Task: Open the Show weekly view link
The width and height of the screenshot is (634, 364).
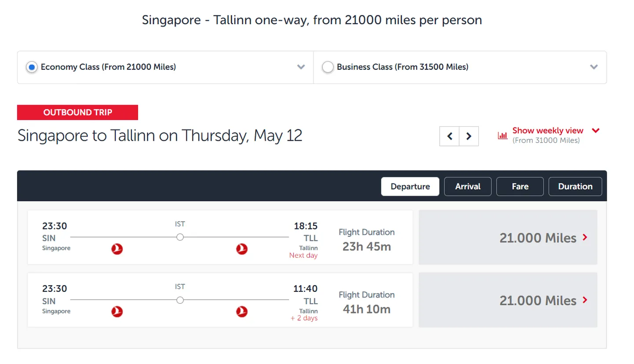Action: pyautogui.click(x=548, y=131)
